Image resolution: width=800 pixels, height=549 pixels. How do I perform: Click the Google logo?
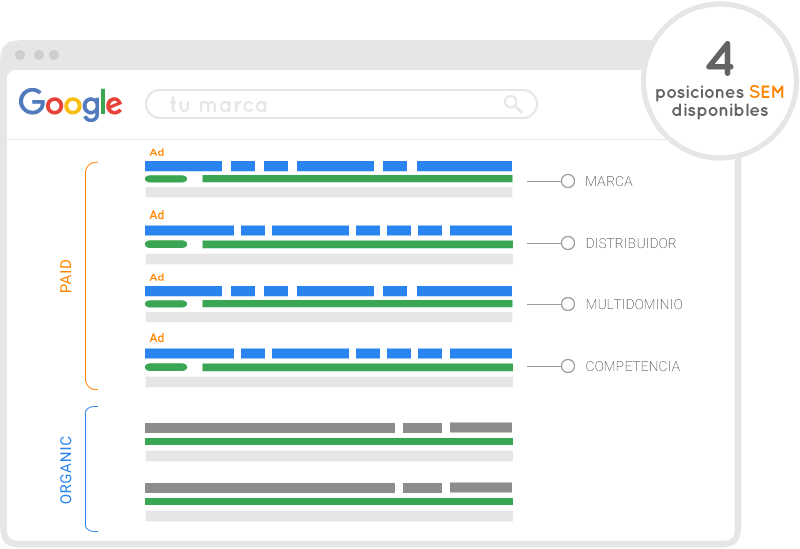[70, 104]
